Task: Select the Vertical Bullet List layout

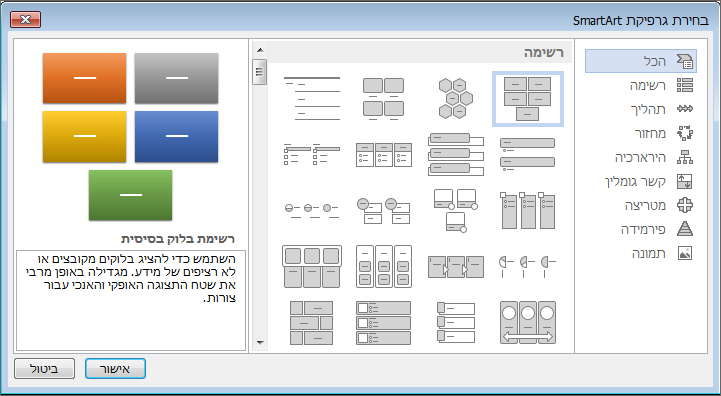Action: click(x=527, y=155)
